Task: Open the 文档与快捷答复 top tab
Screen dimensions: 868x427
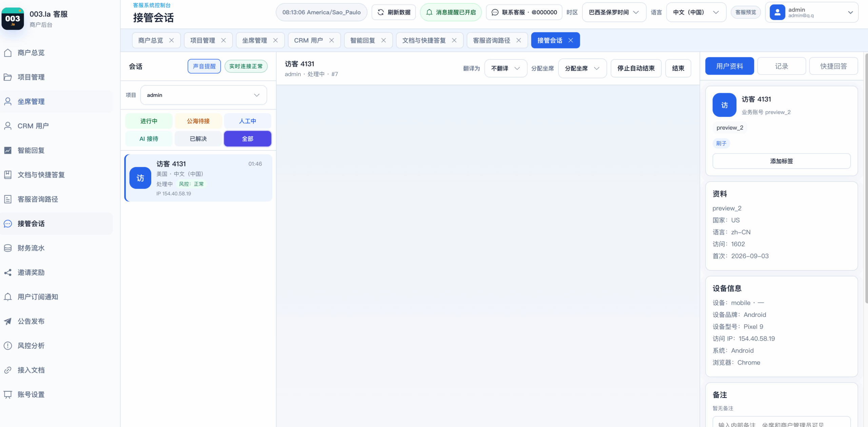Action: coord(430,40)
